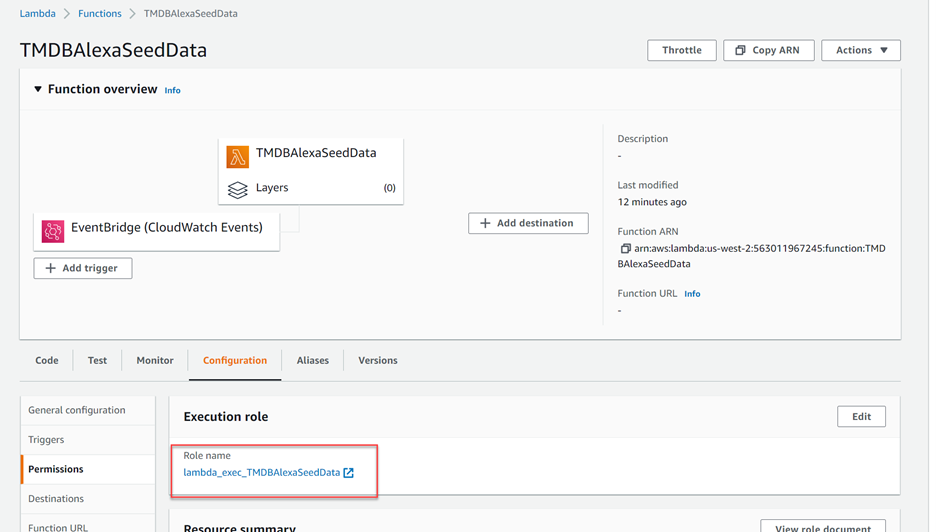Click the TMDBAlexaSeedData function box title
Image resolution: width=936 pixels, height=532 pixels.
click(316, 153)
